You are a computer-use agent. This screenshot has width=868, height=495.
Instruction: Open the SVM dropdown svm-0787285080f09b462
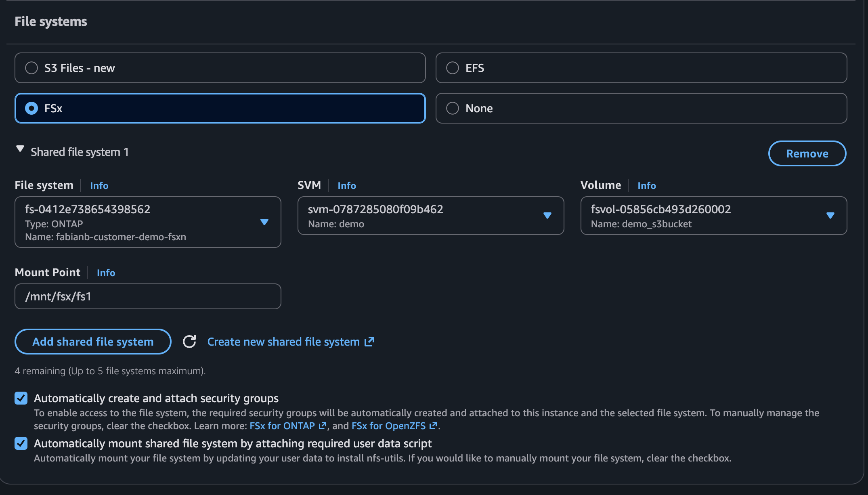click(x=431, y=216)
